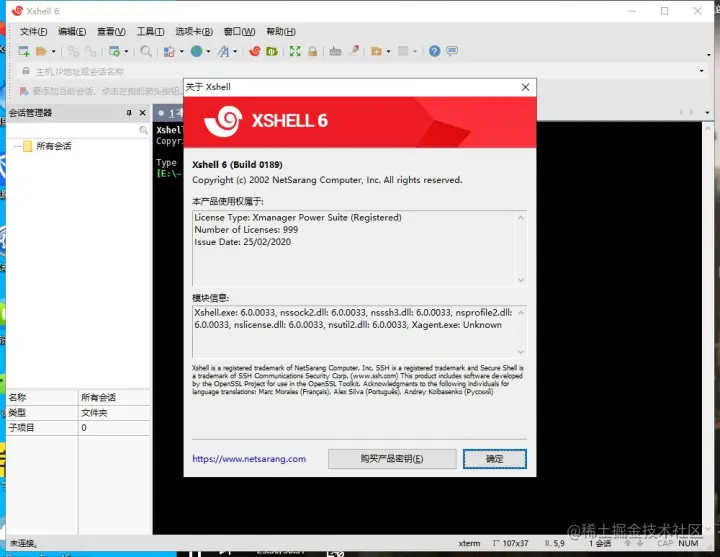Launch Xmanager via red swirl toolbar icon
This screenshot has width=720, height=557.
pyautogui.click(x=254, y=51)
